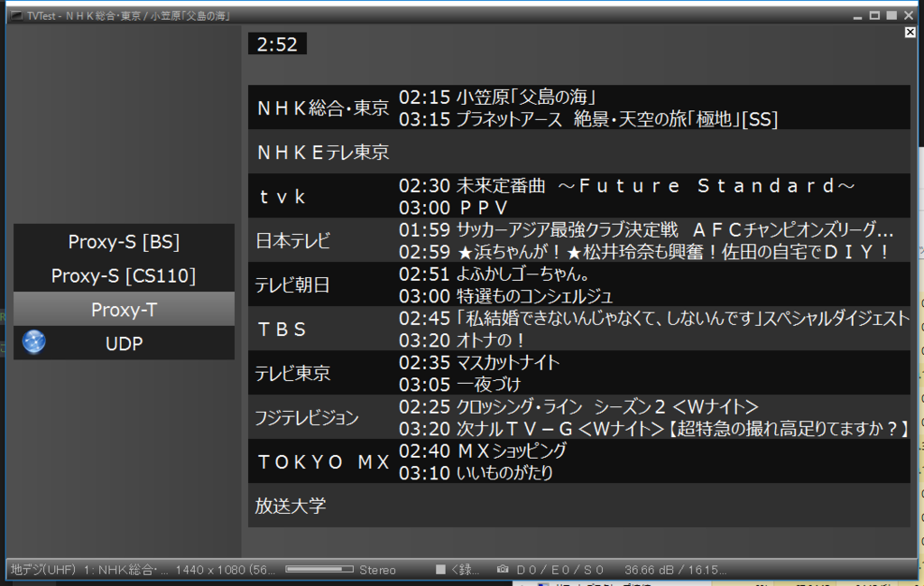This screenshot has width=924, height=586.
Task: Click the 03:15 プラネットアース program entry
Action: (x=588, y=119)
